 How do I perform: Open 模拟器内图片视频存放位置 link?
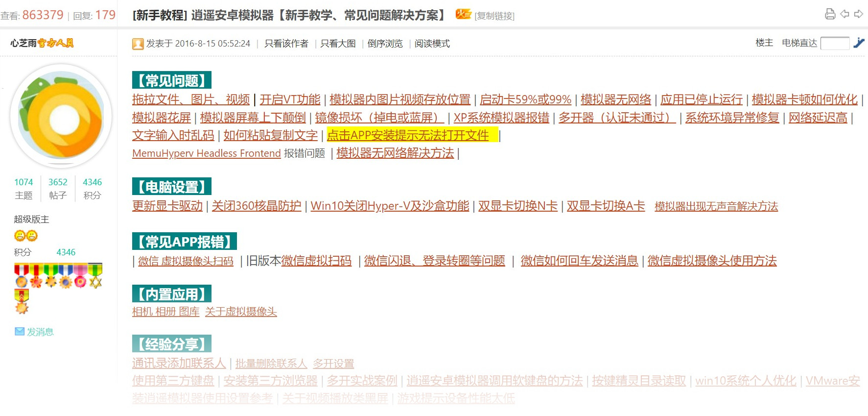[x=400, y=99]
